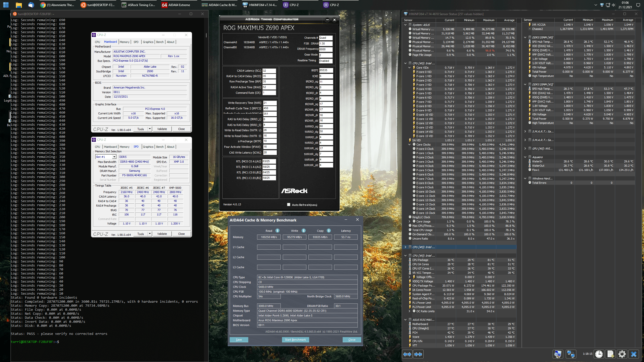
Task: Collapse Core VIDs tree node
Action: [x=409, y=68]
